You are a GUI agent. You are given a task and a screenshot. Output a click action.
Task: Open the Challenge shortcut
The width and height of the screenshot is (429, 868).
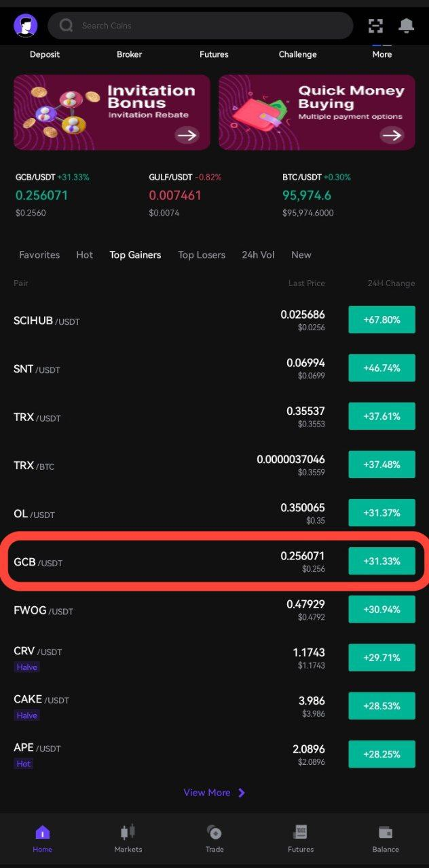[x=297, y=54]
